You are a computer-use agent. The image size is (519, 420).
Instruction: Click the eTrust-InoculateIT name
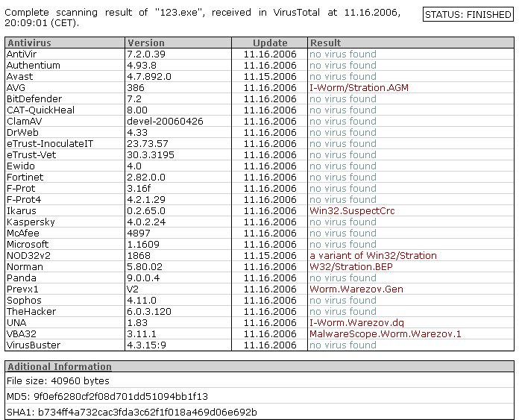[50, 144]
